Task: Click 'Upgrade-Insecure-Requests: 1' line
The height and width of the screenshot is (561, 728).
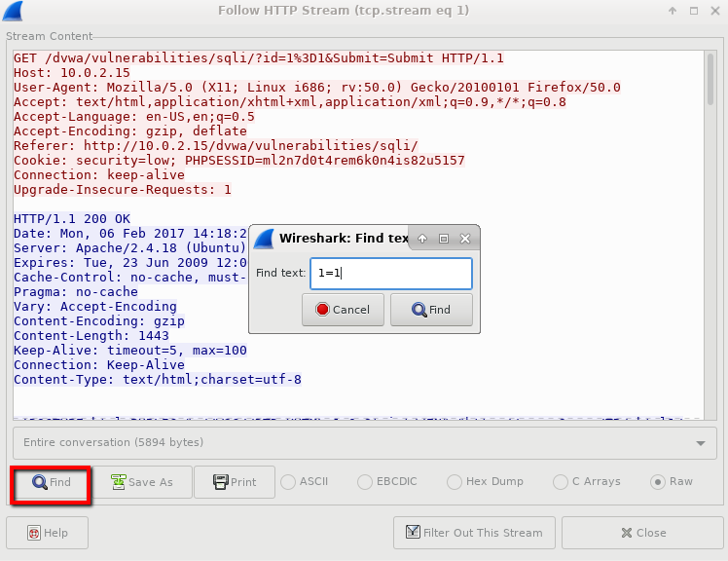Action: point(123,190)
